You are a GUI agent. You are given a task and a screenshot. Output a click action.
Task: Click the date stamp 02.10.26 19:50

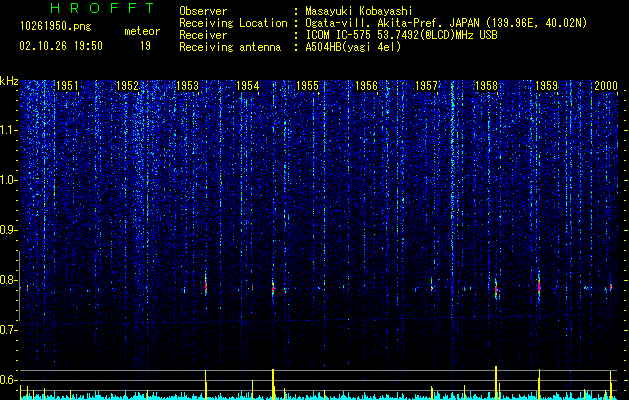pos(61,46)
